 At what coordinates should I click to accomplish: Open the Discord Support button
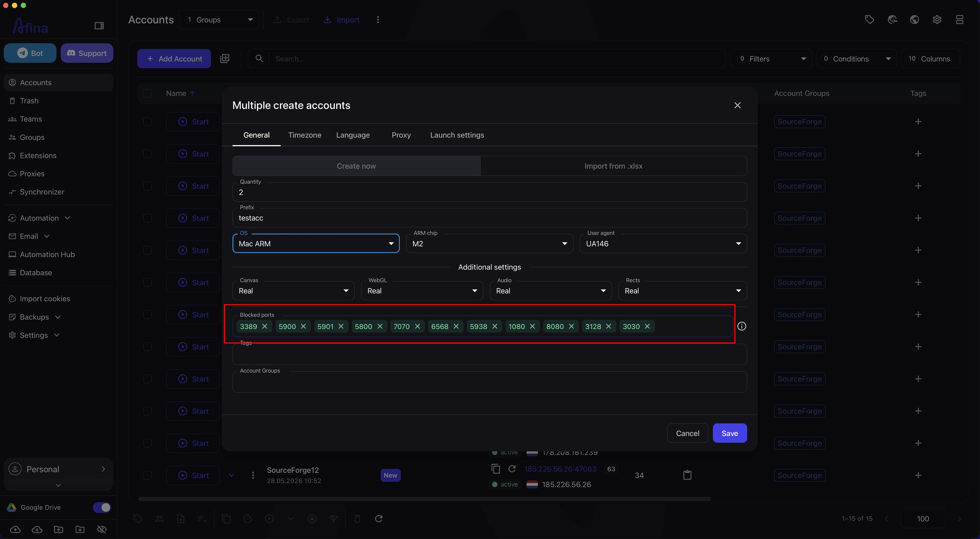click(x=87, y=53)
